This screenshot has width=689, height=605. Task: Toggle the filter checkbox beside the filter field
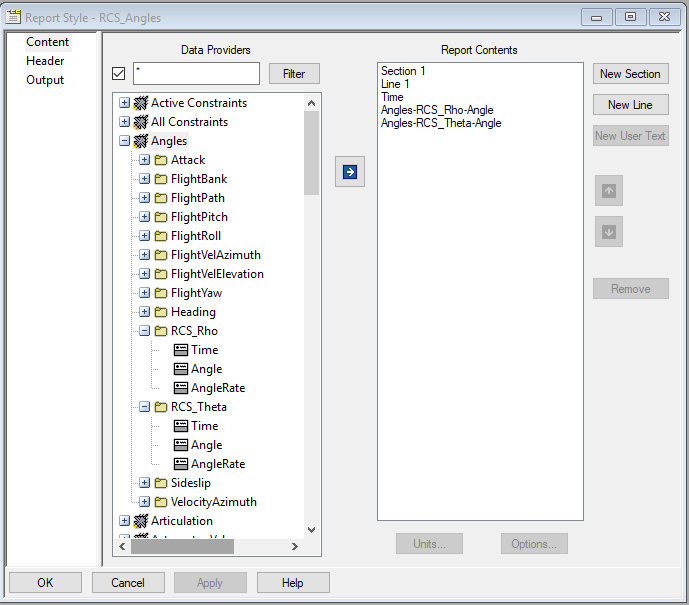(x=119, y=73)
